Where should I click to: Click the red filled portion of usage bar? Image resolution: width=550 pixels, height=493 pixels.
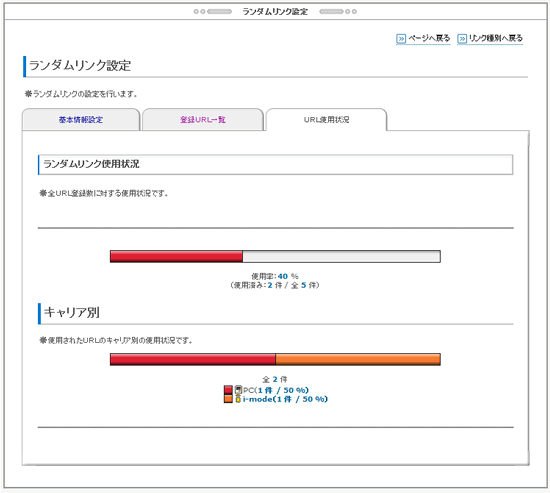[x=176, y=257]
